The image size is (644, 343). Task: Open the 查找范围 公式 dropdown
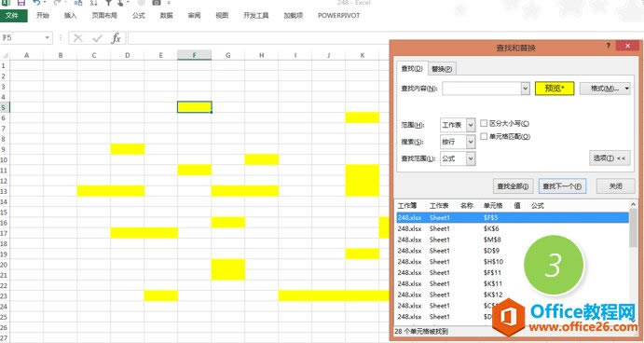(471, 158)
